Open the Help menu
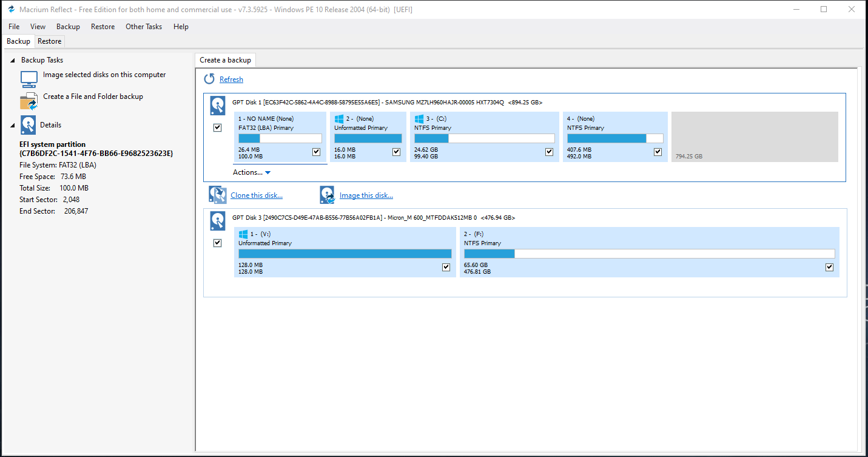 point(181,27)
